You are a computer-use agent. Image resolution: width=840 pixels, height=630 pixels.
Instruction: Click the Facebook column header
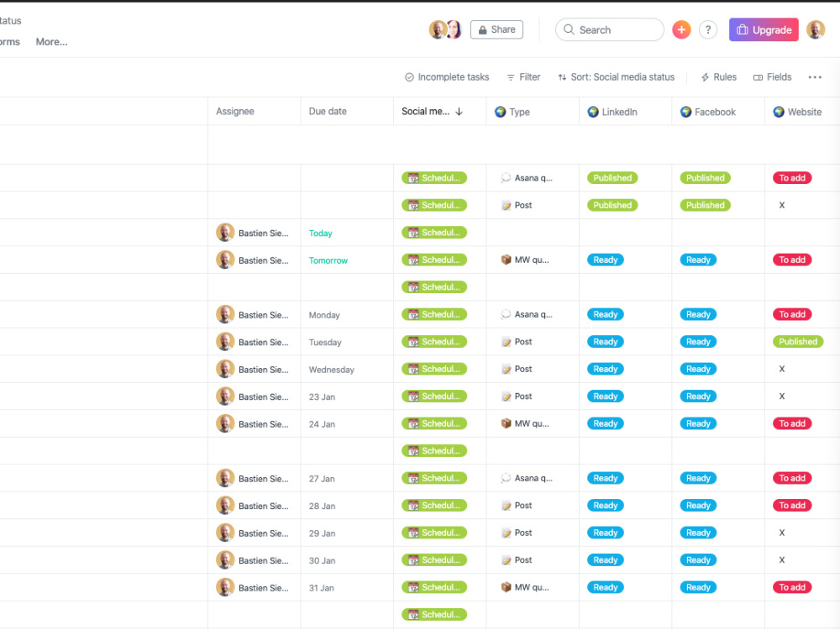pyautogui.click(x=718, y=112)
